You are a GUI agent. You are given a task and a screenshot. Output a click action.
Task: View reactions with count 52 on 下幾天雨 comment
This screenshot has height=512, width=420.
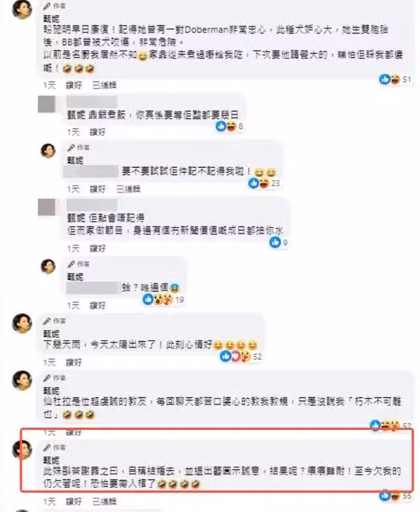coord(241,356)
